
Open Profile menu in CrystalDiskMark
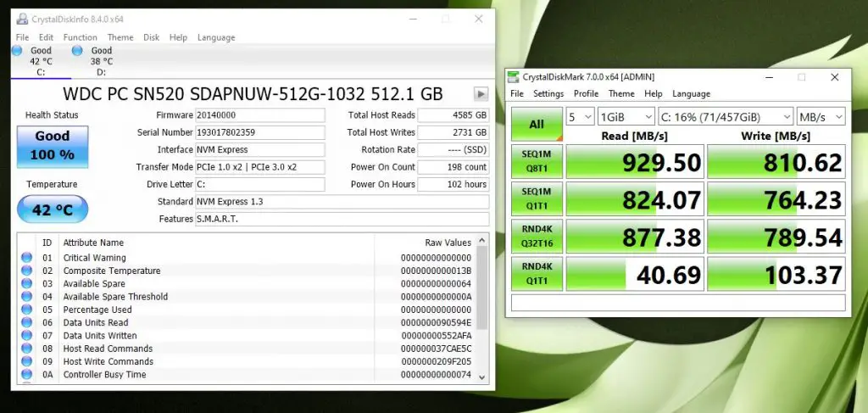[587, 93]
